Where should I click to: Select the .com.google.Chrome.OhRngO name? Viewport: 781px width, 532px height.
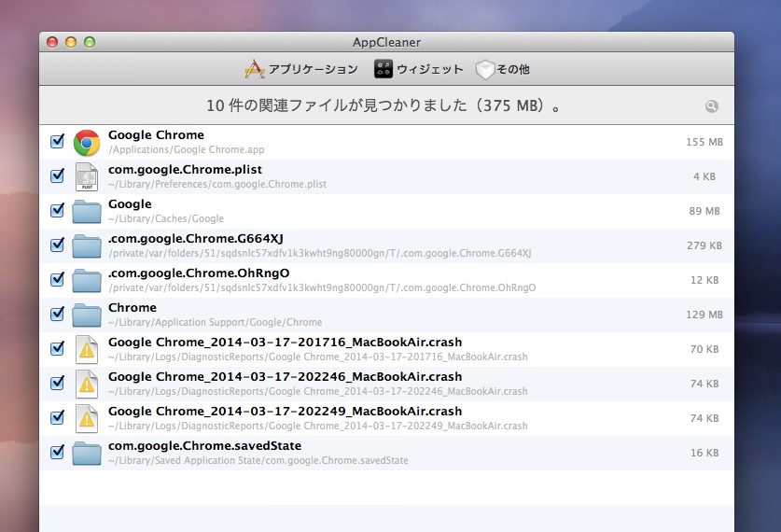[x=199, y=273]
